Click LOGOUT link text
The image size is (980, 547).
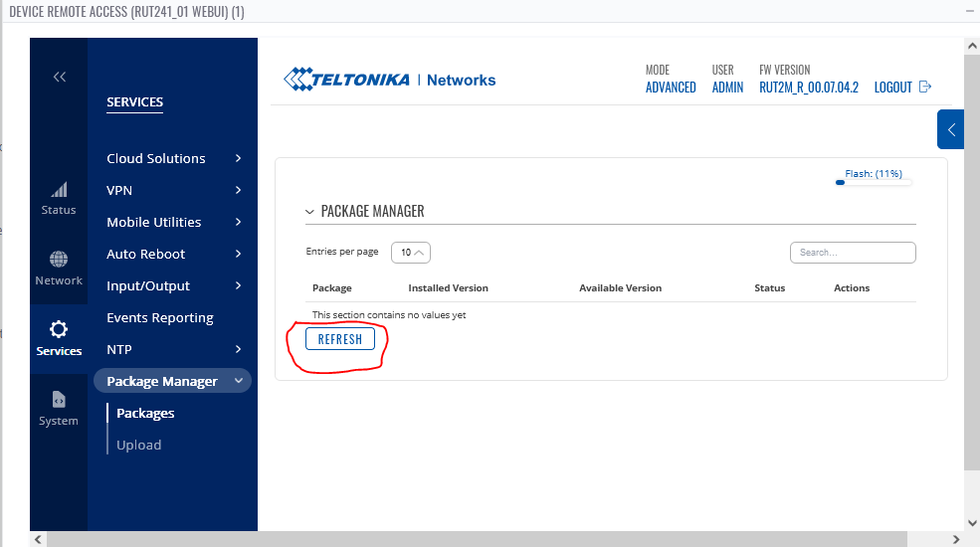(x=893, y=88)
